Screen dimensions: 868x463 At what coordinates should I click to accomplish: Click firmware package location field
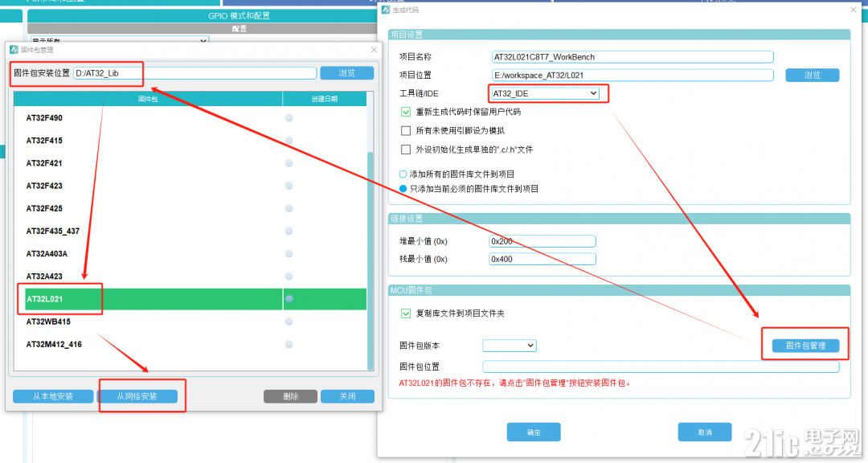661,367
